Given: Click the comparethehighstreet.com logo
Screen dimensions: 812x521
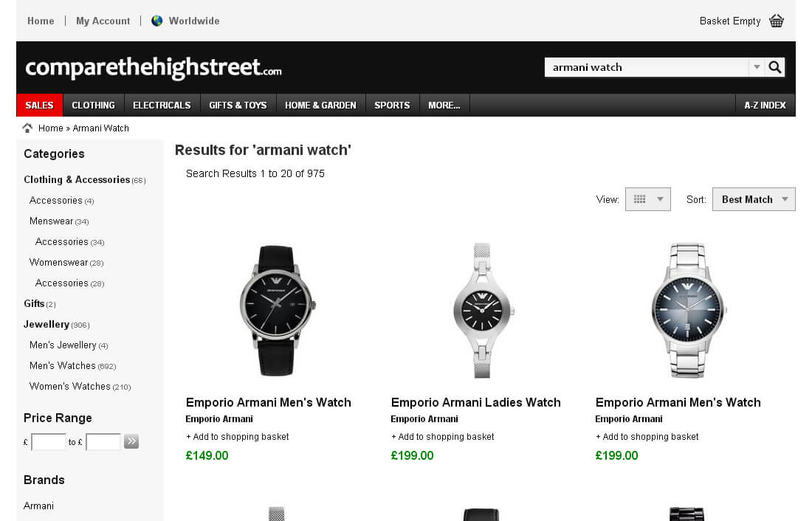Looking at the screenshot, I should pyautogui.click(x=154, y=67).
